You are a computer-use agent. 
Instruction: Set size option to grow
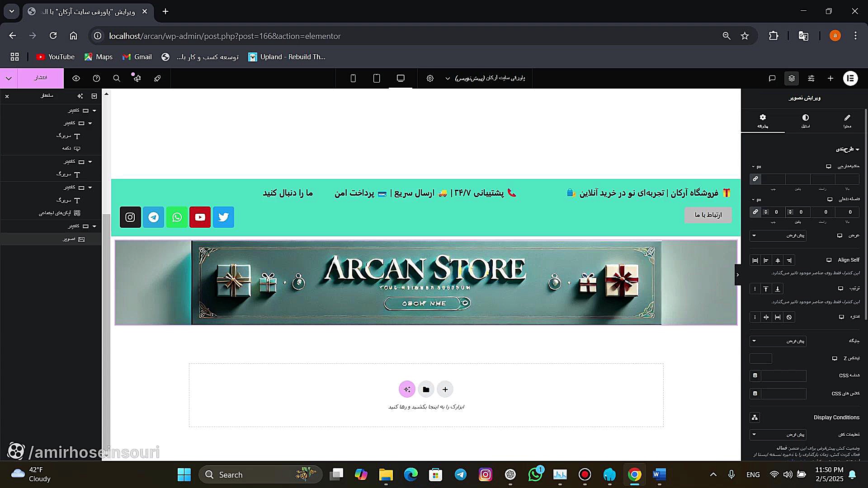(778, 317)
